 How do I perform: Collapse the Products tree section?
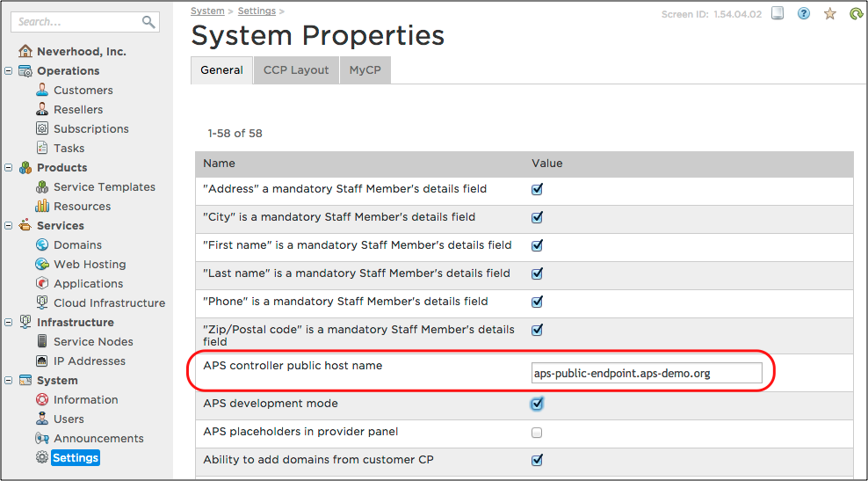[x=9, y=168]
